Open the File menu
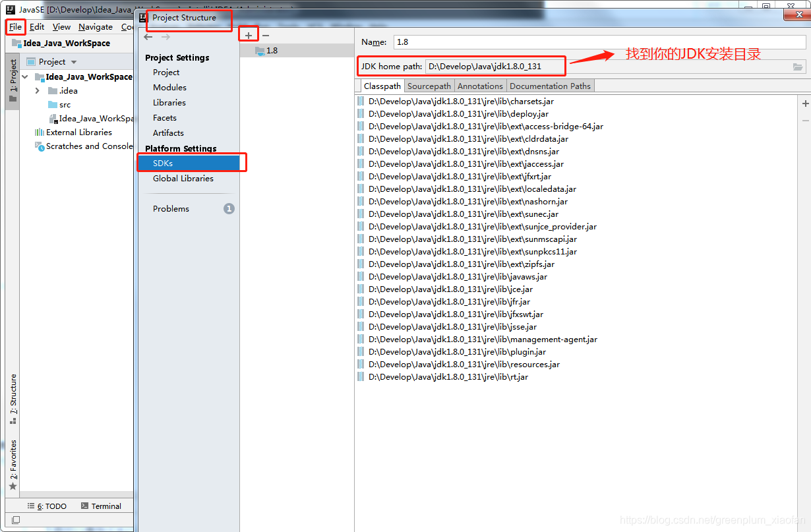The height and width of the screenshot is (532, 811). coord(15,27)
